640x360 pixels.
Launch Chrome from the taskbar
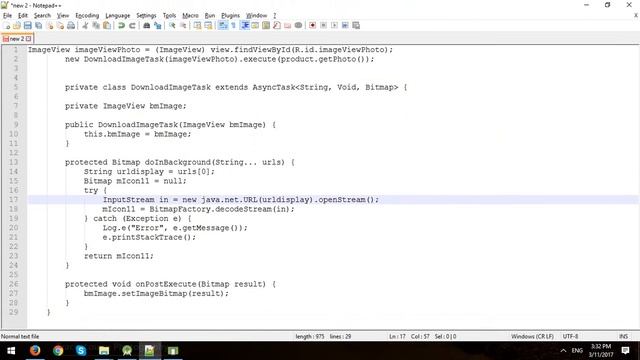point(58,351)
